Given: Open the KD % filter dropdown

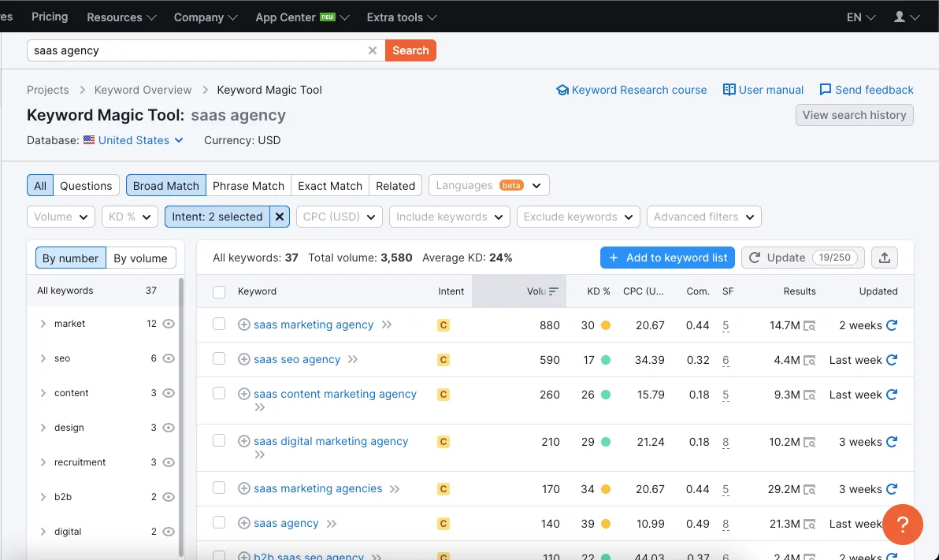Looking at the screenshot, I should click(x=130, y=217).
